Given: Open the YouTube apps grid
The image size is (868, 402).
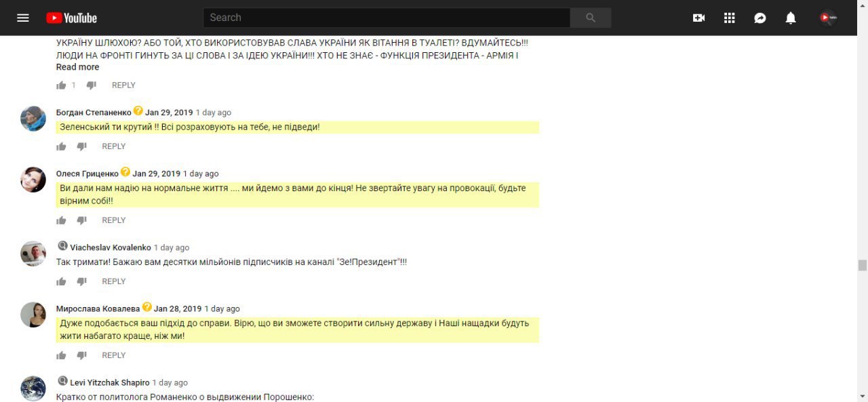Looking at the screenshot, I should point(730,18).
